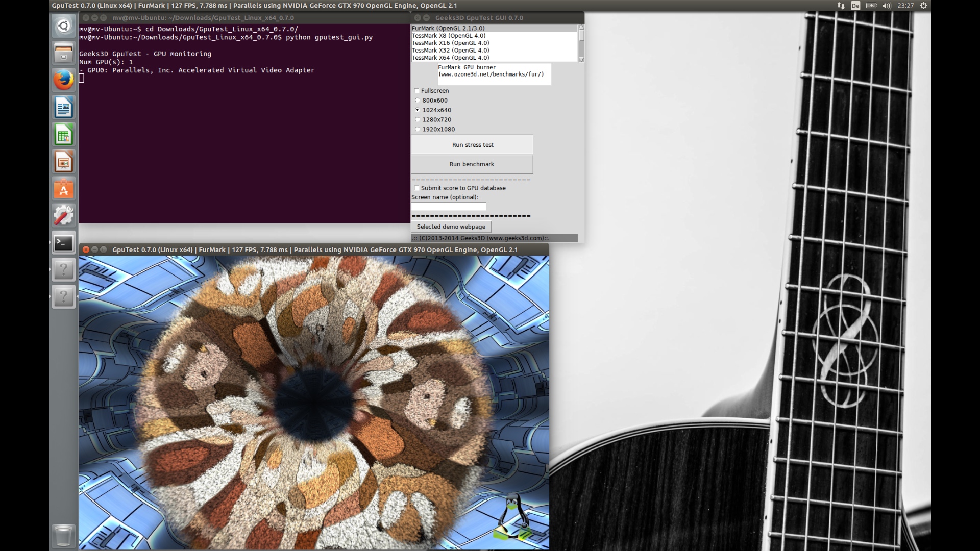Select FurMark (OpenGL 2.1/3.0) list entry
The height and width of the screenshot is (551, 980).
coord(494,29)
